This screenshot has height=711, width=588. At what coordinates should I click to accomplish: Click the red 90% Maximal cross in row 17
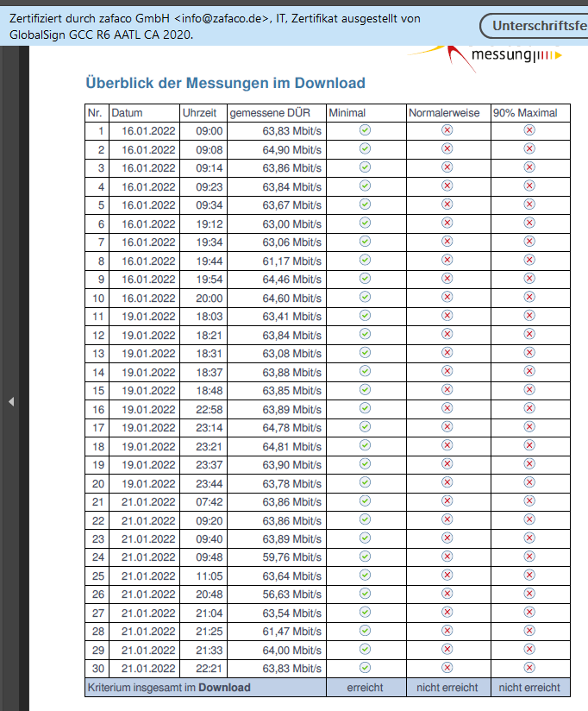coord(529,427)
